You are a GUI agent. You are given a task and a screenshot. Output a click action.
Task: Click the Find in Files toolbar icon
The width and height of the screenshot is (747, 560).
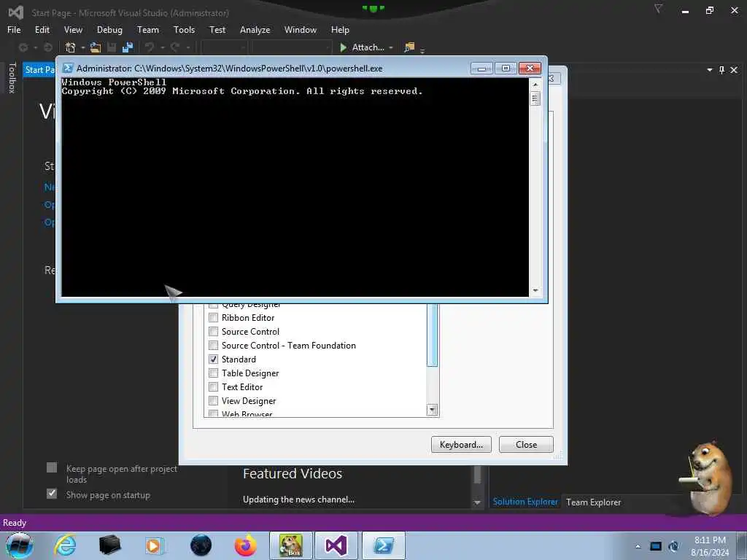point(409,47)
